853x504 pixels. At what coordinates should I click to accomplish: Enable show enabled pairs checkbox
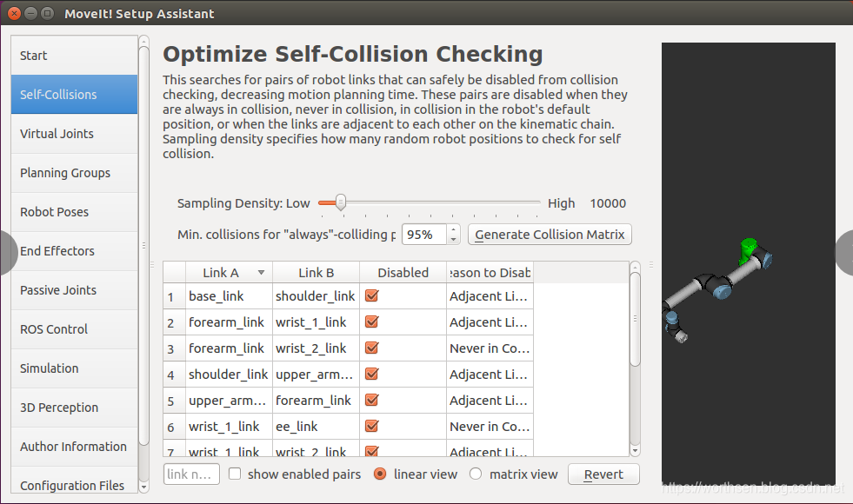235,474
